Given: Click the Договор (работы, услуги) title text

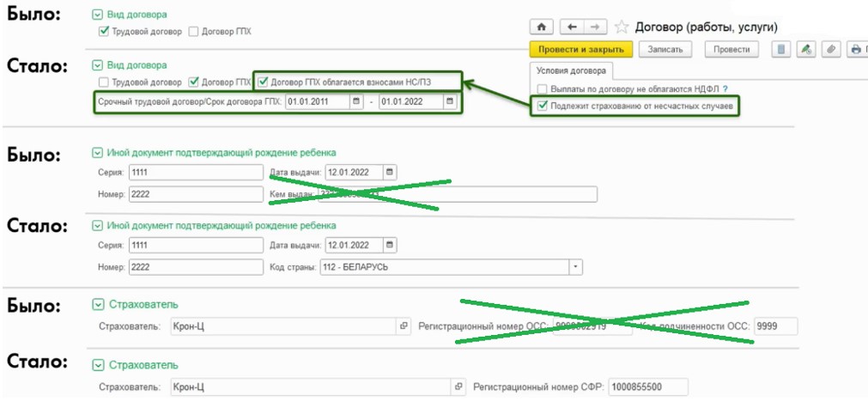Looking at the screenshot, I should pyautogui.click(x=707, y=27).
